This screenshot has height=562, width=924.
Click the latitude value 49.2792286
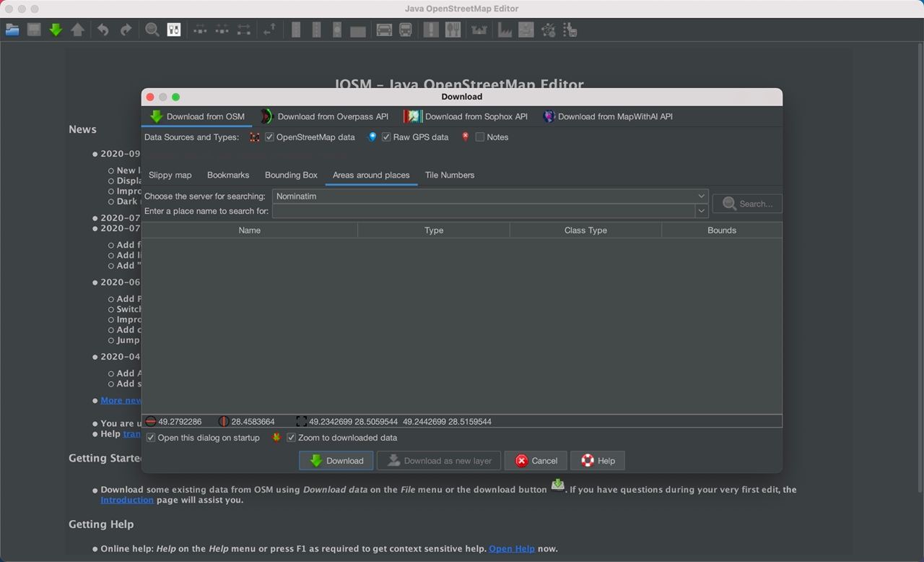coord(180,422)
